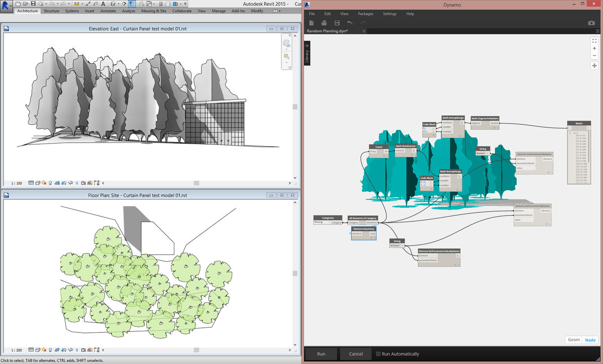Image resolution: width=603 pixels, height=364 pixels.
Task: Select the Math.DegreesToRadians node title
Action: pos(484,118)
